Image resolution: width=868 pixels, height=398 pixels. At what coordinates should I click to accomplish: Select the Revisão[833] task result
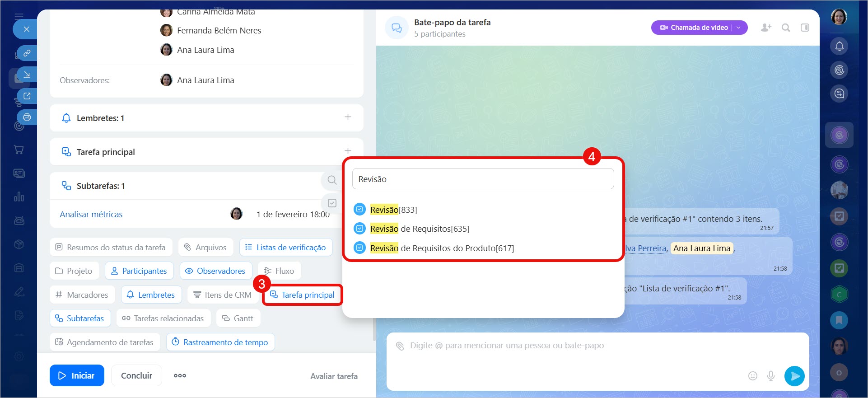[x=393, y=210]
